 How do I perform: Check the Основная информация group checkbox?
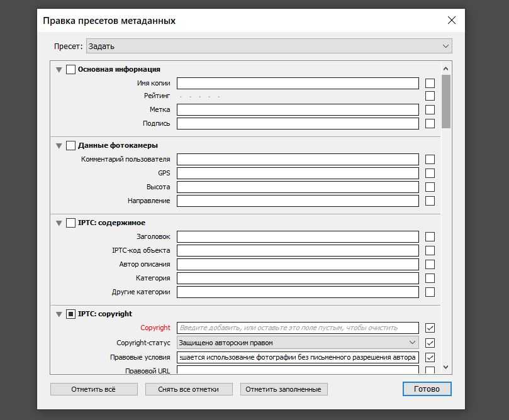[x=70, y=69]
